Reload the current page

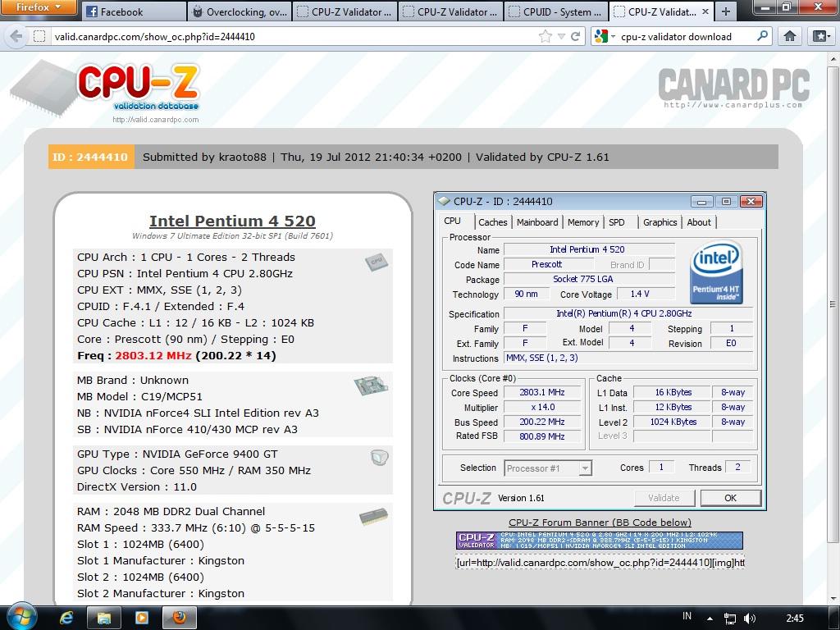[575, 36]
